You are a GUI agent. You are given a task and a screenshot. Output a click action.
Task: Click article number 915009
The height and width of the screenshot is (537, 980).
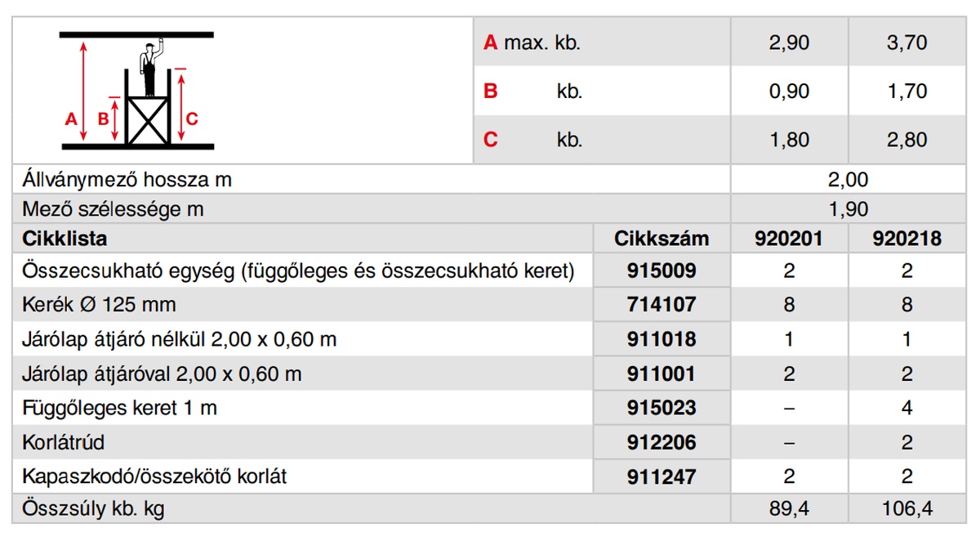tap(661, 271)
